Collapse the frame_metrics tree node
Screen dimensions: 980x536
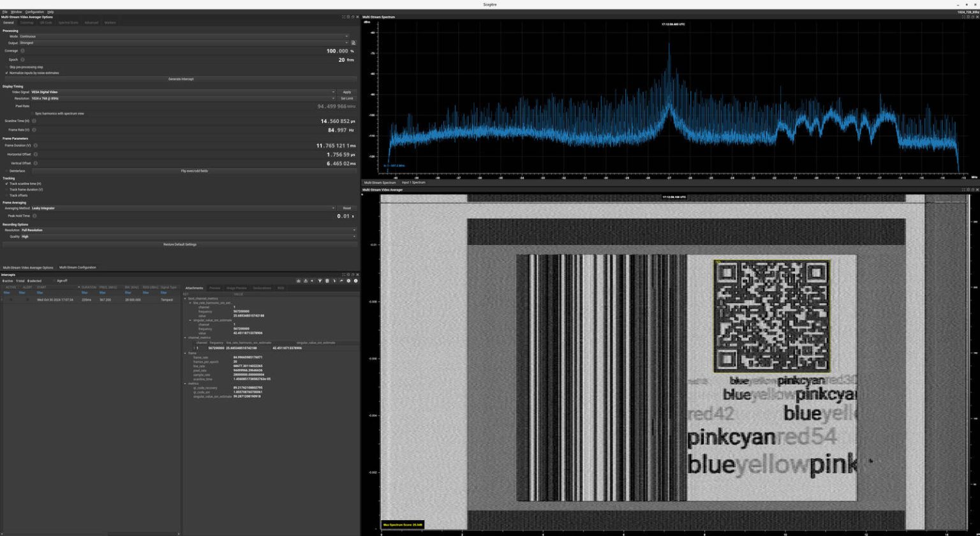[x=186, y=353]
